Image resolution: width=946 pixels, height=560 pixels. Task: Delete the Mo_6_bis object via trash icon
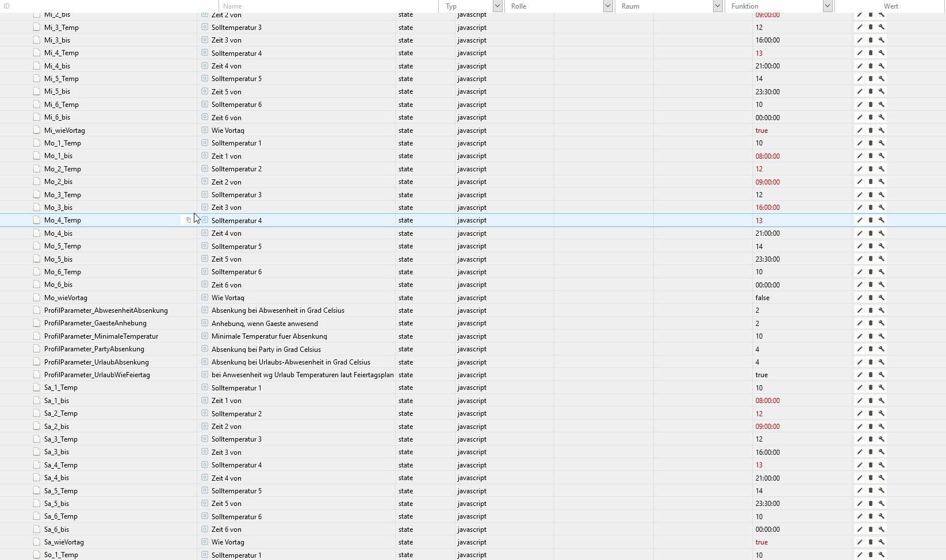pyautogui.click(x=871, y=285)
